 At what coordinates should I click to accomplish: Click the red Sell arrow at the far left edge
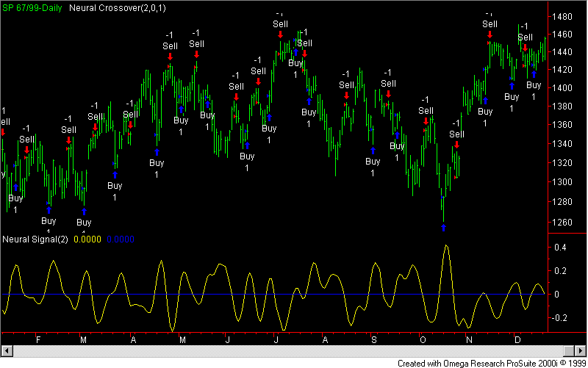[3, 132]
